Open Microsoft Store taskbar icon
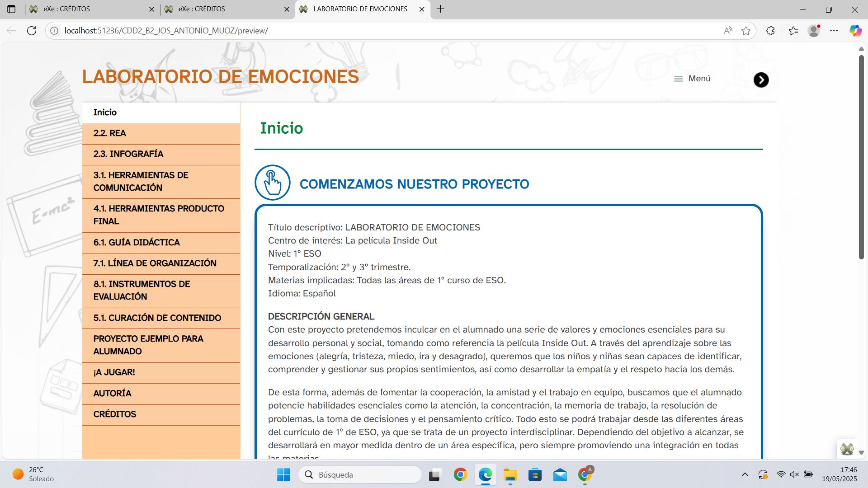This screenshot has height=488, width=868. (535, 475)
